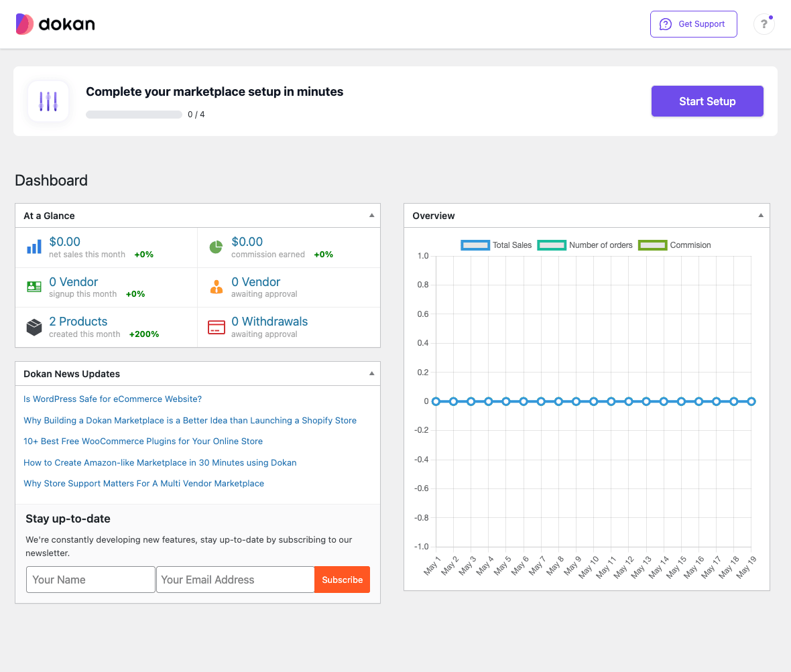Viewport: 791px width, 672px height.
Task: Focus the Your Email Address field
Action: 235,580
